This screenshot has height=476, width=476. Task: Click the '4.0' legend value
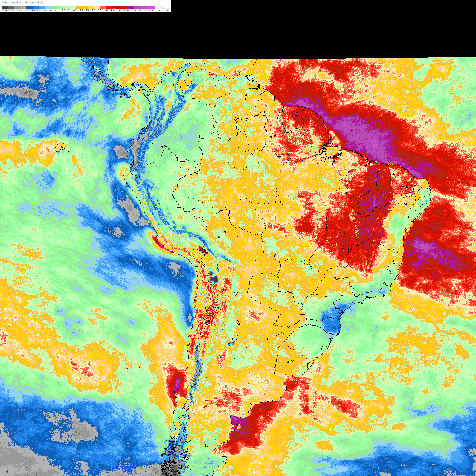[x=51, y=10]
